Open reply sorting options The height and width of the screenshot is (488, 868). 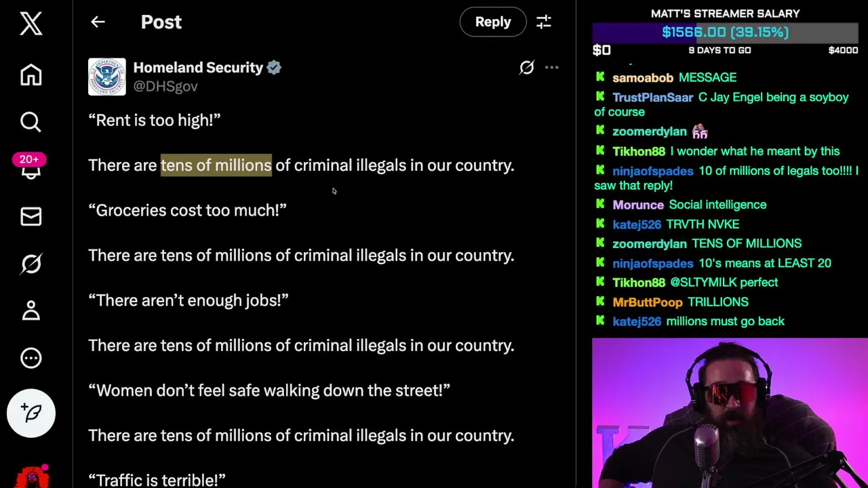544,22
